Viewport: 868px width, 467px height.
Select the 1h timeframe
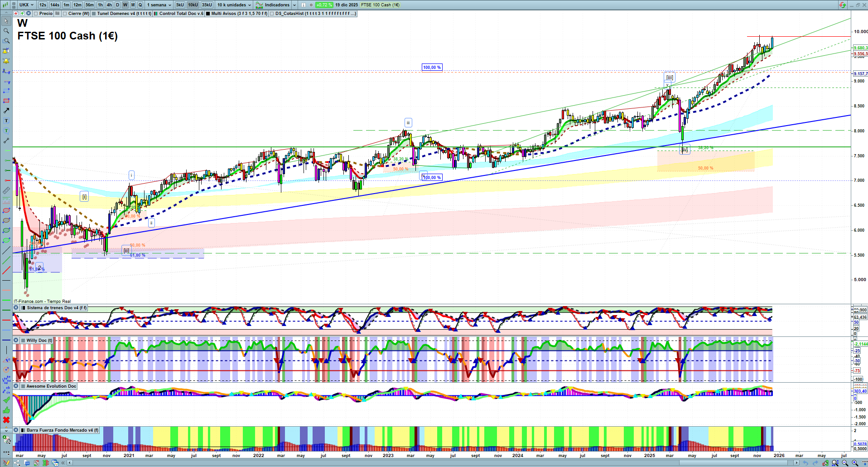pyautogui.click(x=101, y=5)
